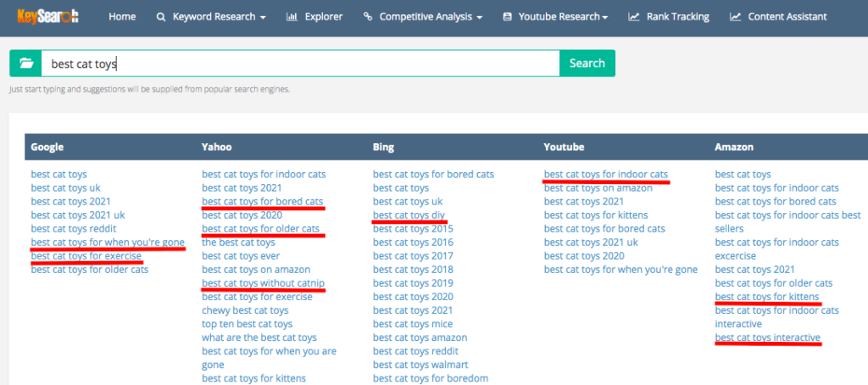Click Youtube 'best cat toys for when you're gone'
This screenshot has height=385, width=868.
click(621, 269)
